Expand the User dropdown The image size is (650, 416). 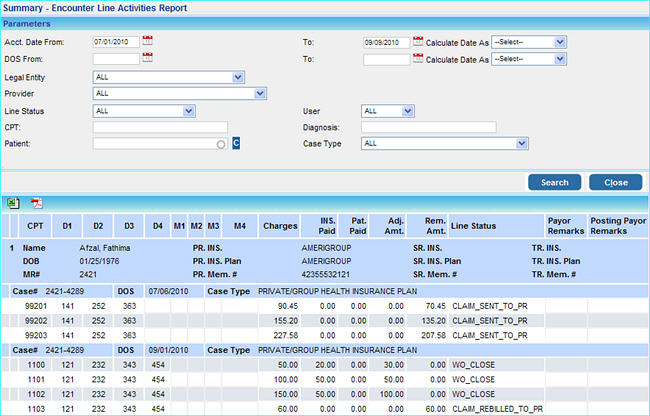coord(407,110)
